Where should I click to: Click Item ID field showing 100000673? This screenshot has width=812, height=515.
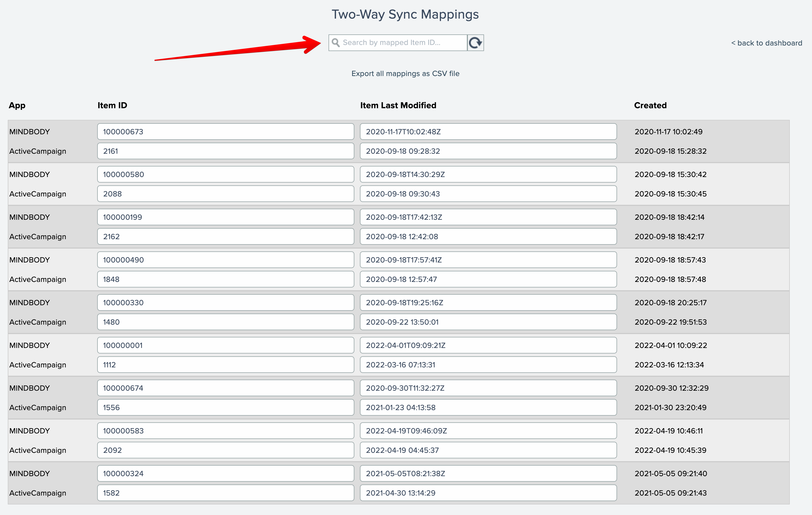point(225,132)
